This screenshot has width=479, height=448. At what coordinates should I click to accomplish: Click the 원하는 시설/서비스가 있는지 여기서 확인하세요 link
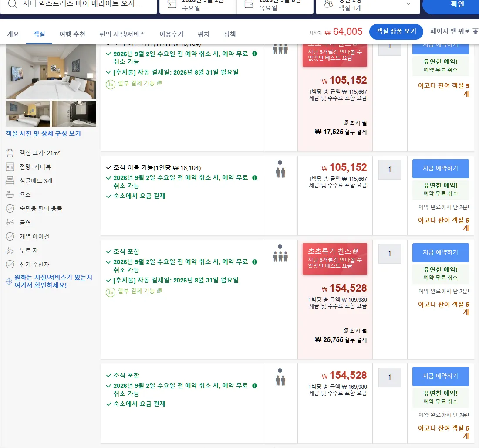pyautogui.click(x=53, y=282)
